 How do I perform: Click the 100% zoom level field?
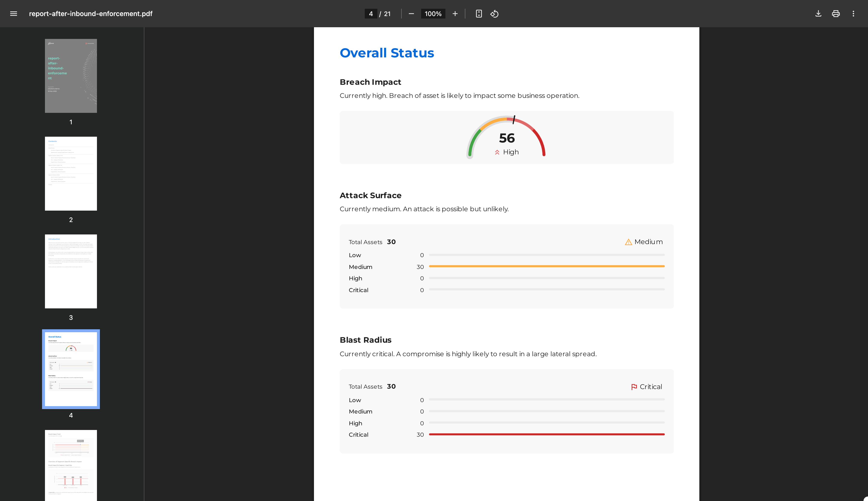tap(433, 14)
